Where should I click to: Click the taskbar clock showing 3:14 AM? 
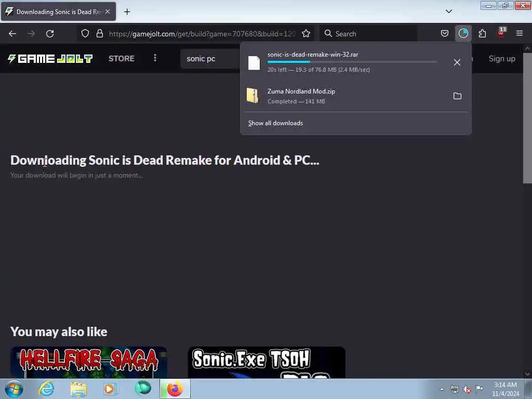coord(506,389)
